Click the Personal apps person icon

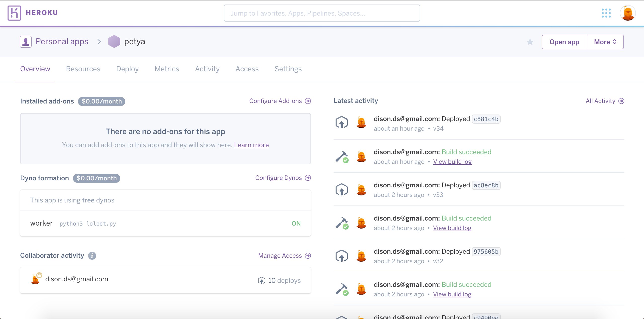[26, 42]
